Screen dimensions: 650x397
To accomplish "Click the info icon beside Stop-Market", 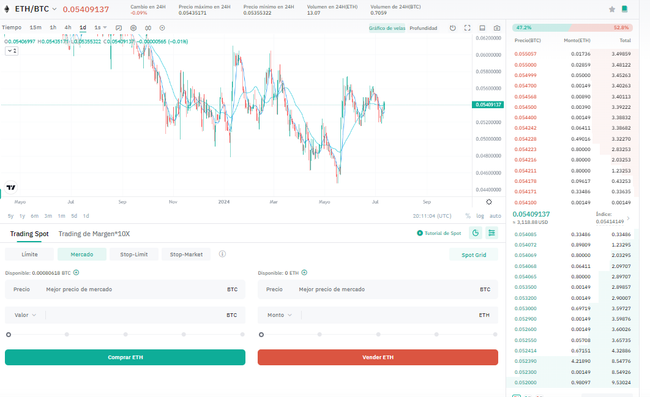I will click(x=222, y=254).
